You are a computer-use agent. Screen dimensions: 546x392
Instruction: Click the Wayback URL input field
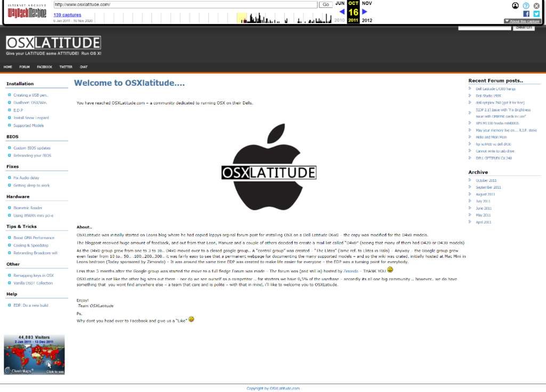pyautogui.click(x=185, y=4)
